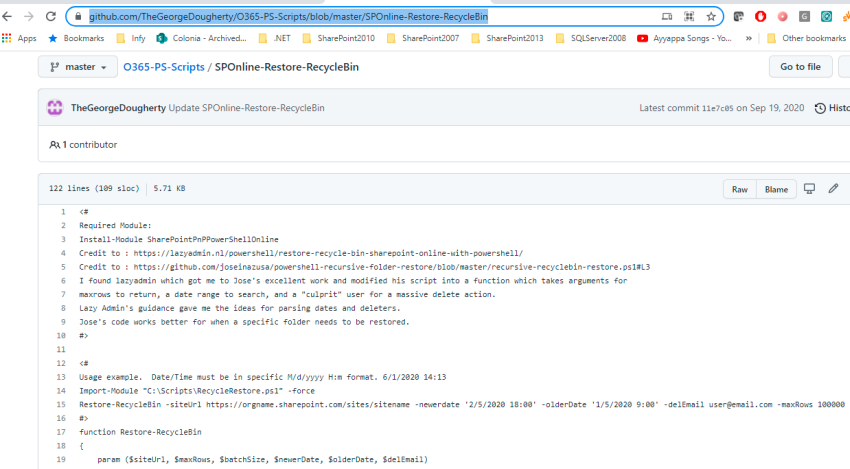Click the joseinazusa GitHub credit URL text
850x469 pixels.
pyautogui.click(x=391, y=267)
